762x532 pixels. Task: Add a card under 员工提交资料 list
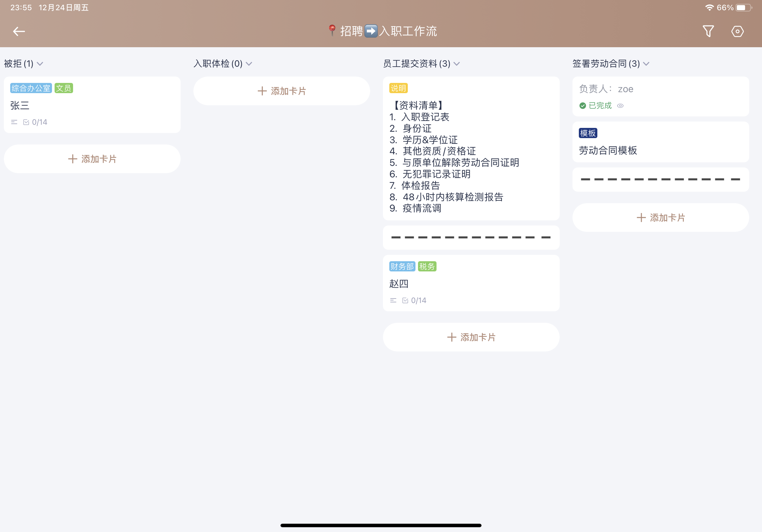(471, 337)
